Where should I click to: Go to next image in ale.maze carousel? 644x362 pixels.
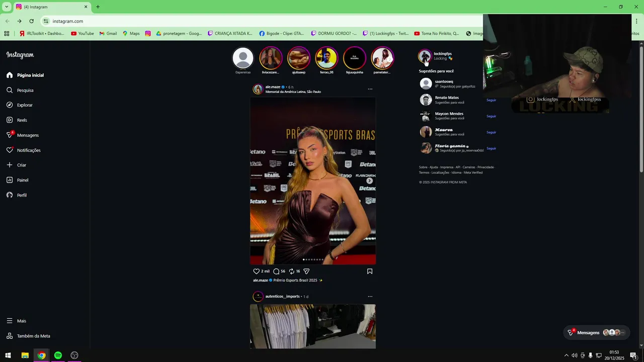click(369, 181)
